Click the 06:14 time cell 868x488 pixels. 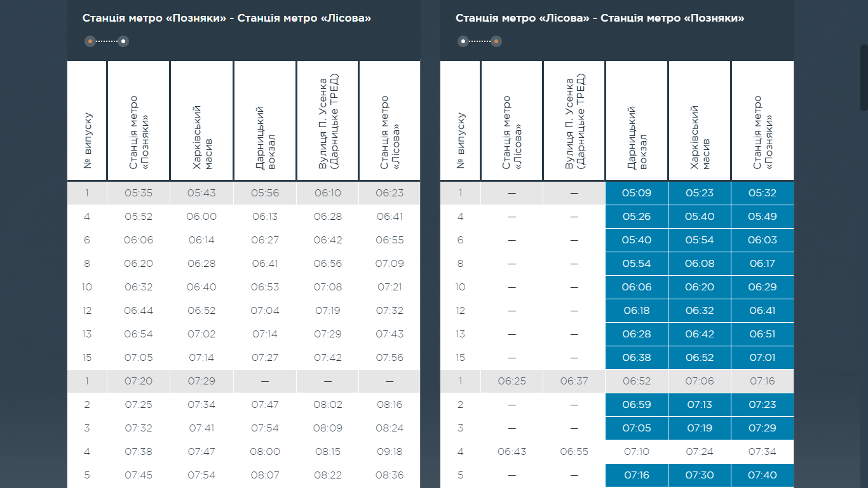201,240
